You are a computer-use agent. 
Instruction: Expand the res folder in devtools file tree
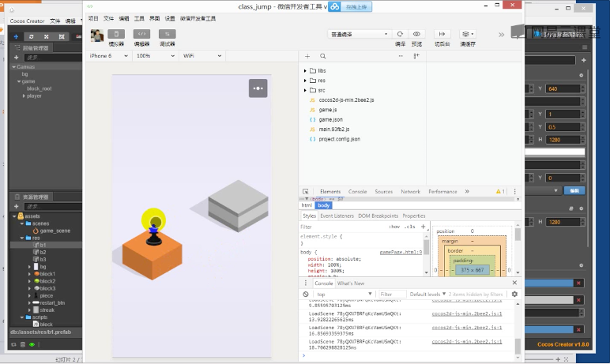[x=305, y=81]
